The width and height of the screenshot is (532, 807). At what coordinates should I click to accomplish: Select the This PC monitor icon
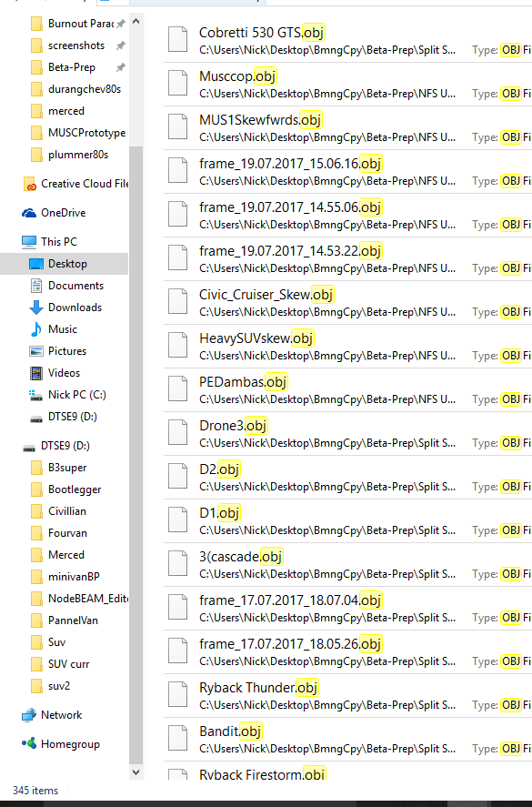(x=29, y=242)
